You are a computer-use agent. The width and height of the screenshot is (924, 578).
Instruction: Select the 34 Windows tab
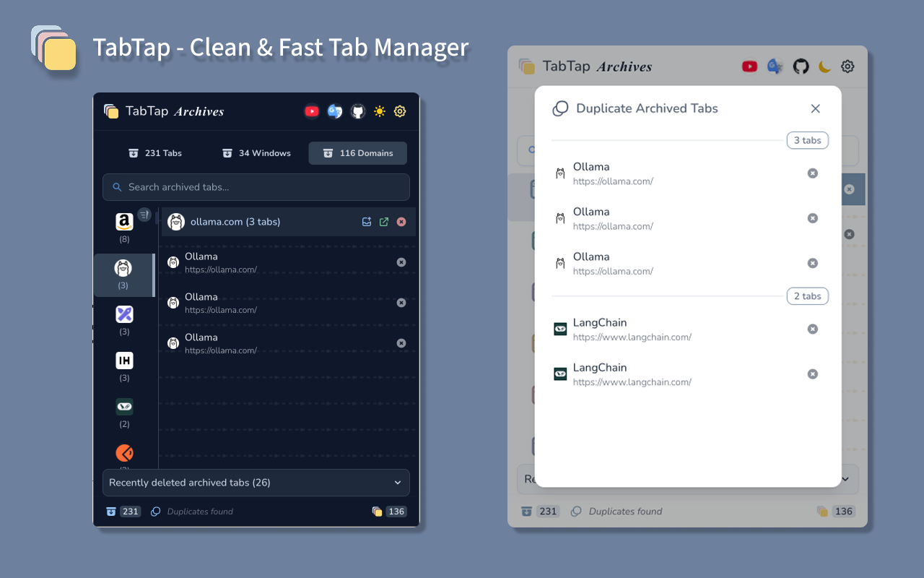[256, 153]
